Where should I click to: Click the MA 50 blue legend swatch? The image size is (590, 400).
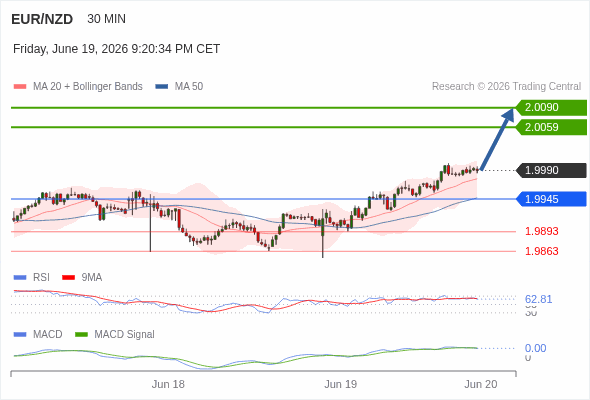pos(162,87)
